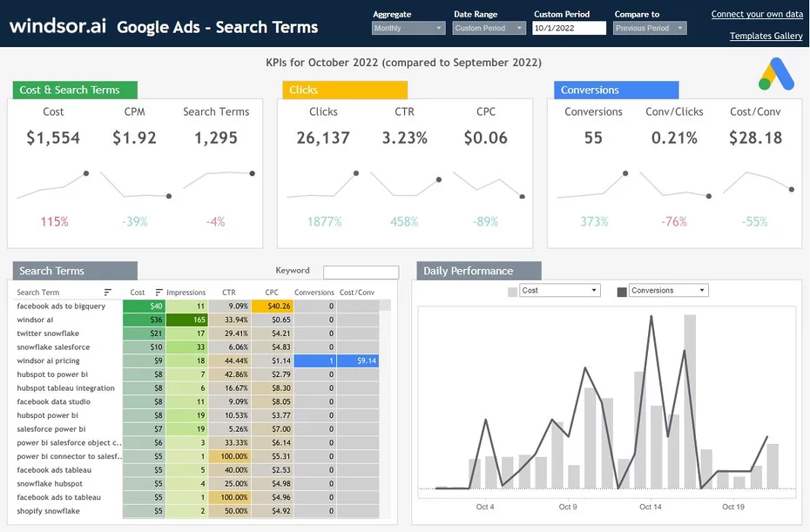Open the Cost metric dropdown in Daily Performance

[x=560, y=290]
